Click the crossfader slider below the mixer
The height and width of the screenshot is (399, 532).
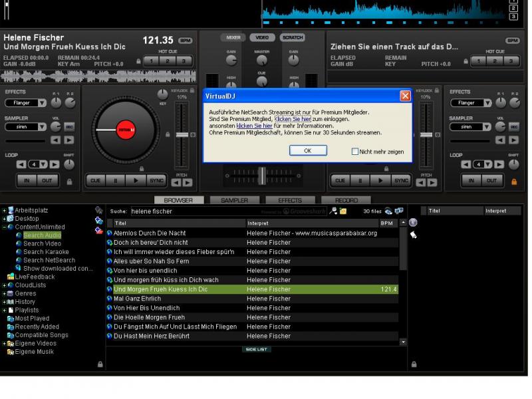click(x=263, y=176)
